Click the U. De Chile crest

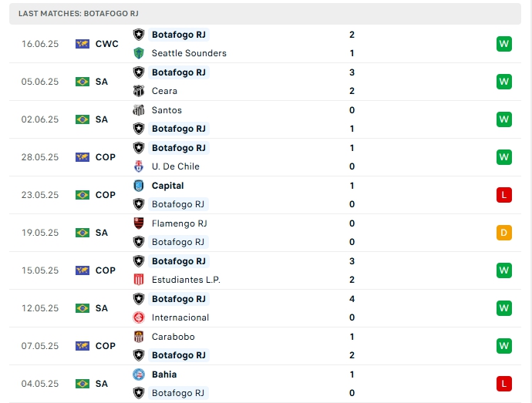[139, 166]
